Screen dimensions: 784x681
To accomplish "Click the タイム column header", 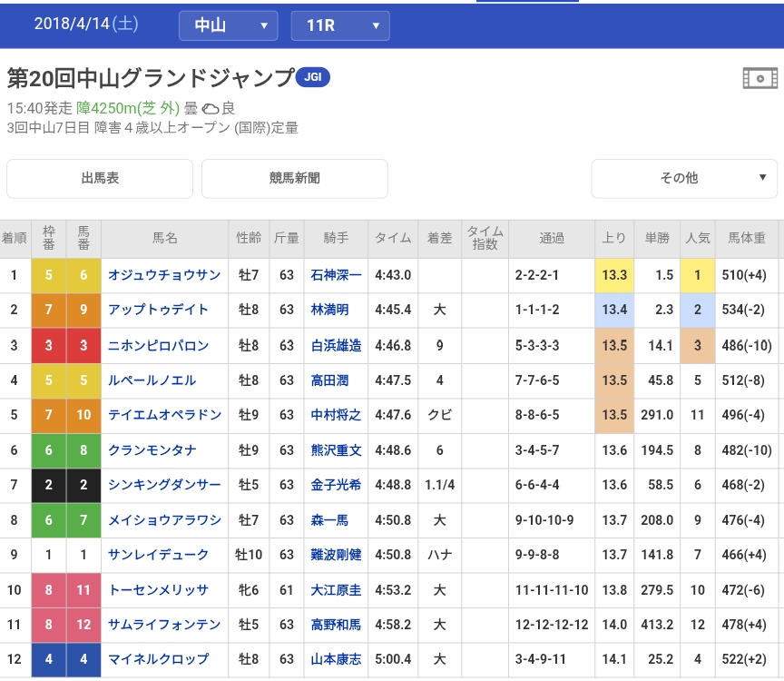I will [x=393, y=239].
